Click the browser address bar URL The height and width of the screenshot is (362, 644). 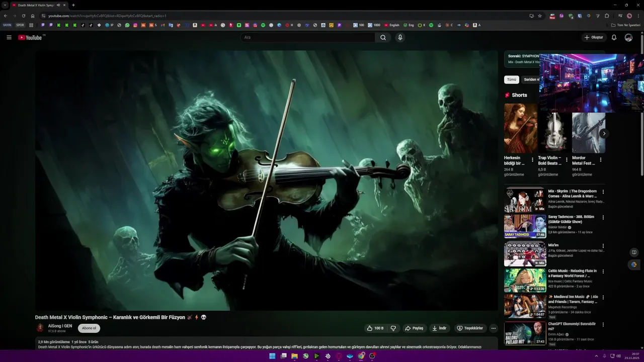tap(107, 16)
